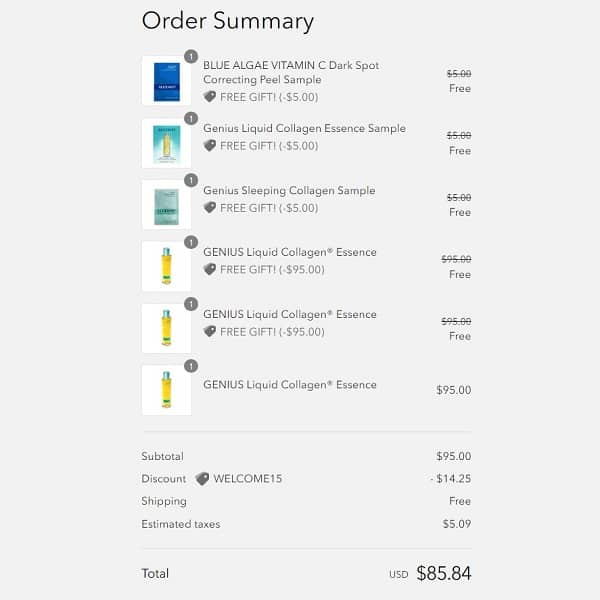Click the Estimated taxes $5.09 amount
Viewport: 600px width, 600px height.
456,524
